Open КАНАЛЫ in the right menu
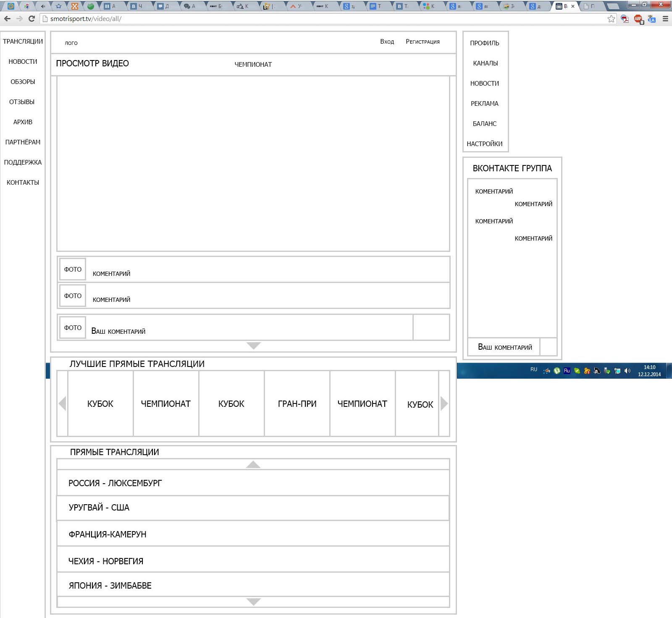The height and width of the screenshot is (618, 672). 486,63
